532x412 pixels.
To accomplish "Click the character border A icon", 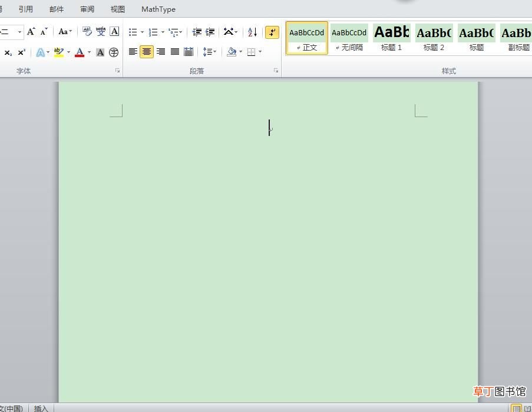I will [x=114, y=32].
